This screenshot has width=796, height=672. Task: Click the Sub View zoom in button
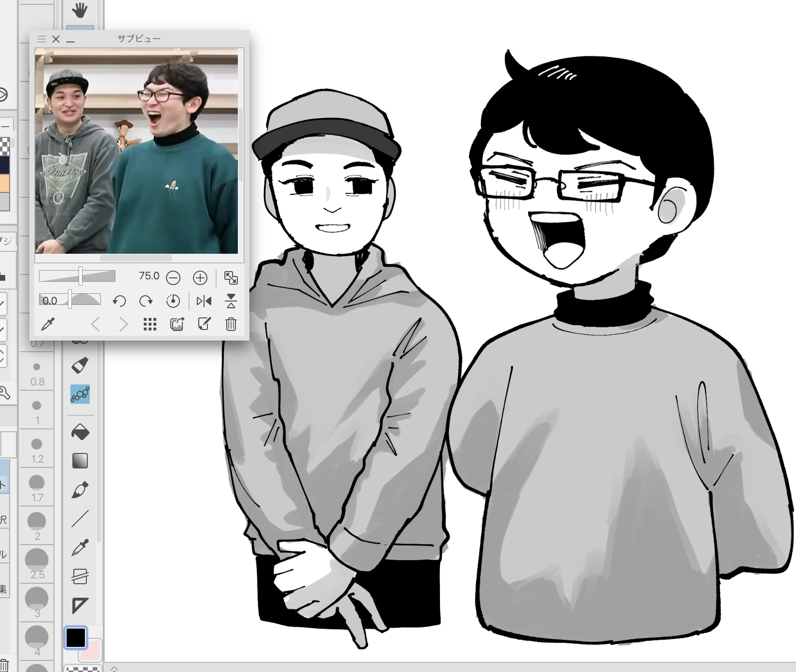[200, 277]
